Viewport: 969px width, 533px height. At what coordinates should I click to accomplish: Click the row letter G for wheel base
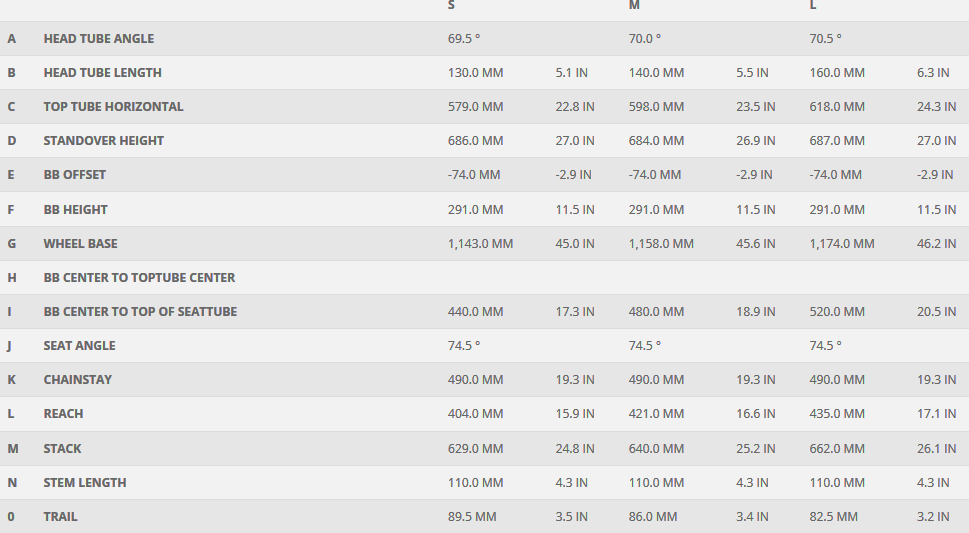(x=12, y=243)
